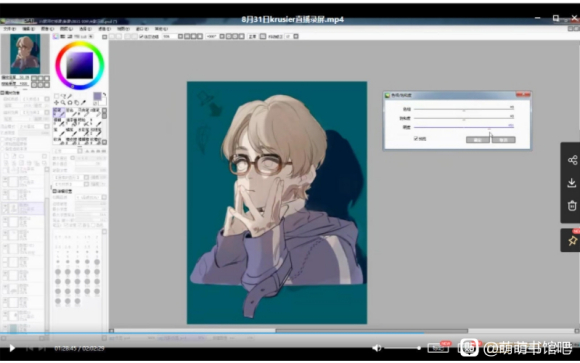Select the rectangular selection tool
Viewport: 580px width, 363px height.
[57, 96]
